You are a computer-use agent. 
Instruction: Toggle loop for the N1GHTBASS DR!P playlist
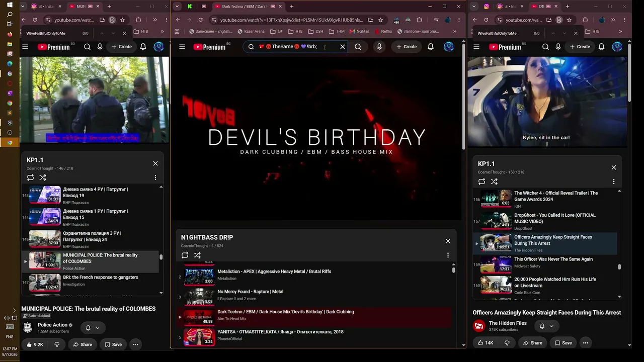185,255
